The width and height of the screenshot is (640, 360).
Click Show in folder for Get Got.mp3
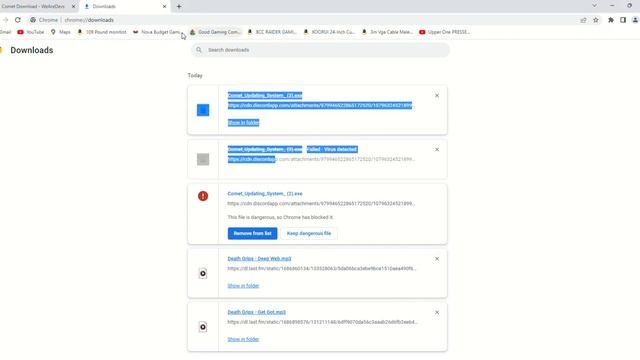(243, 339)
